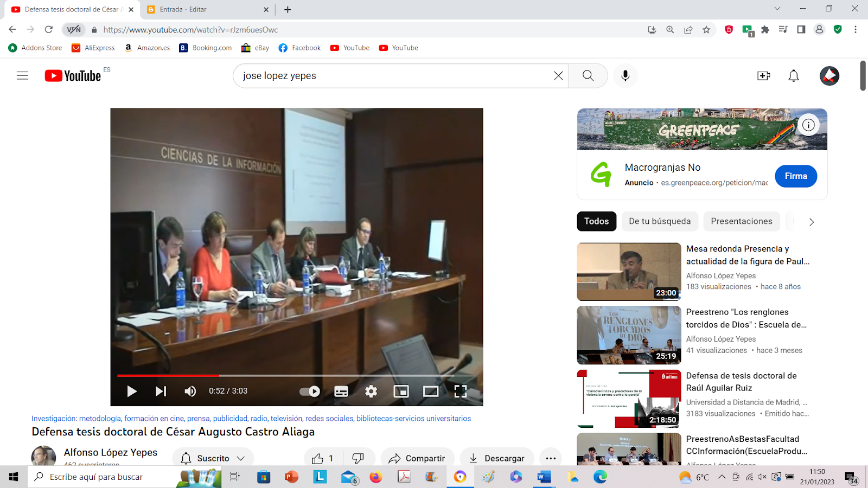Play the video
Viewport: 868px width, 488px height.
click(131, 391)
